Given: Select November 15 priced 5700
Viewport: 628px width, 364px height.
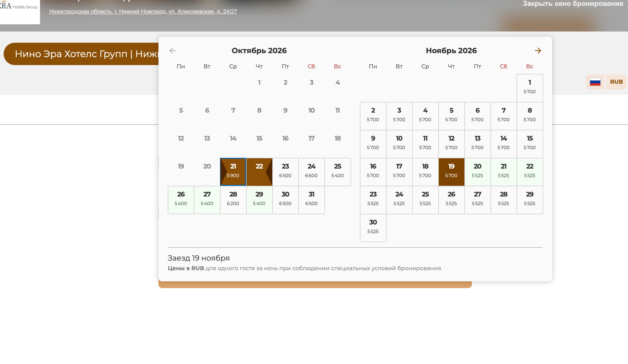Looking at the screenshot, I should [x=530, y=144].
